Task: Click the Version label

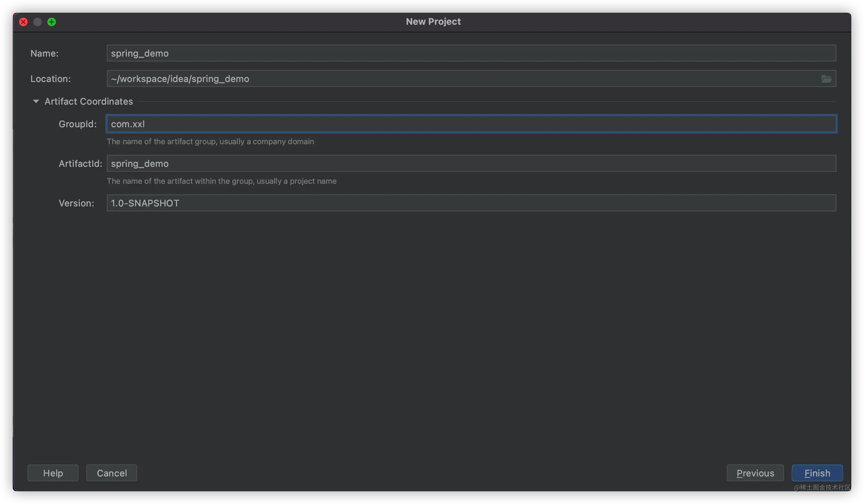Action: pos(76,203)
